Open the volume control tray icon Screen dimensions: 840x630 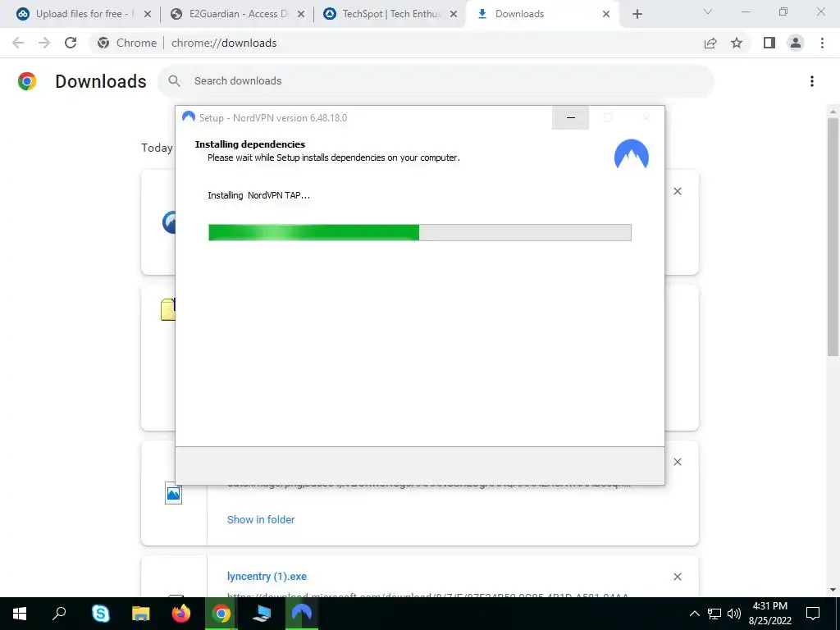coord(734,614)
